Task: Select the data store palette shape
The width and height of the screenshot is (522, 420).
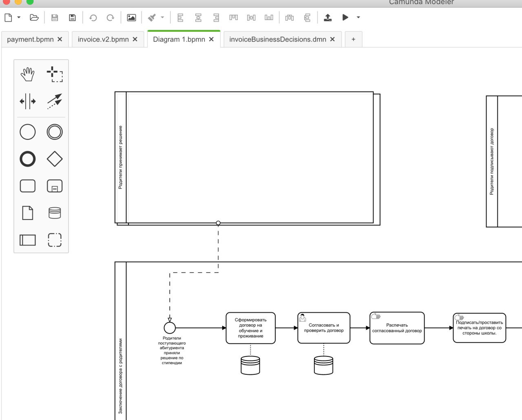Action: [55, 213]
